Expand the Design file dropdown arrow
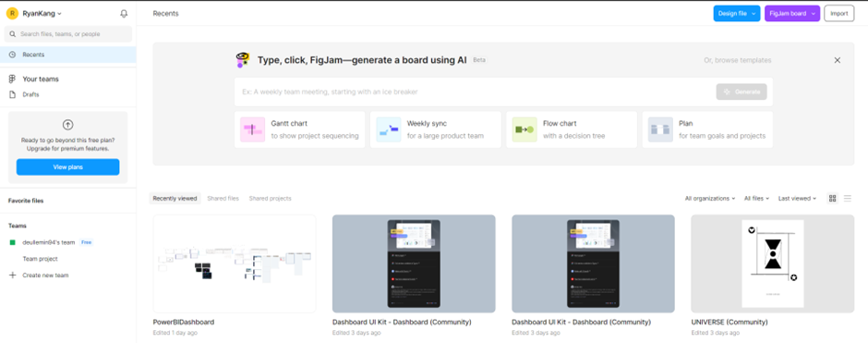868x343 pixels. 754,14
